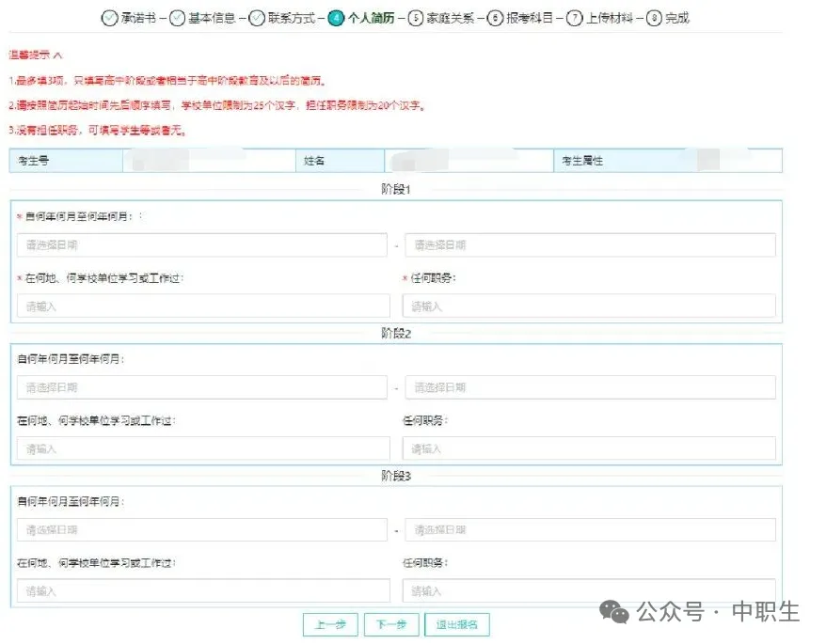The height and width of the screenshot is (644, 826).
Task: Click the step 8 circle for 完成
Action: [654, 19]
